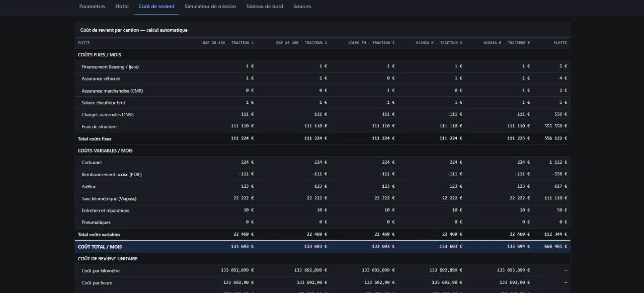The image size is (644, 293).
Task: Click the Scania R — Tracteur 4 column header
Action: click(x=439, y=43)
